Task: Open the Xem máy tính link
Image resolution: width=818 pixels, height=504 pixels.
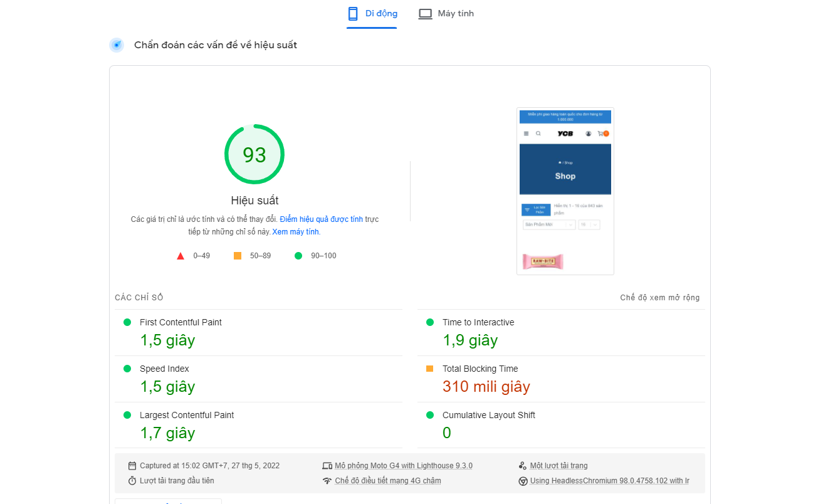Action: click(x=296, y=232)
